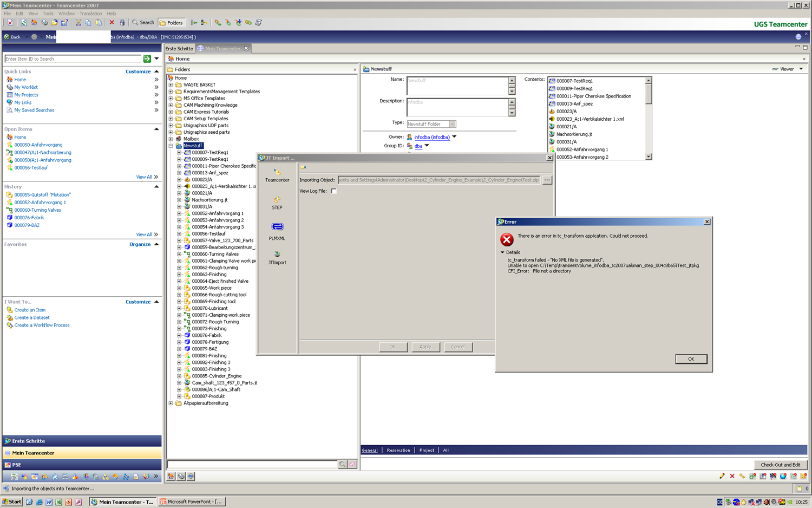The width and height of the screenshot is (812, 508).
Task: Open the File menu
Action: pyautogui.click(x=7, y=14)
